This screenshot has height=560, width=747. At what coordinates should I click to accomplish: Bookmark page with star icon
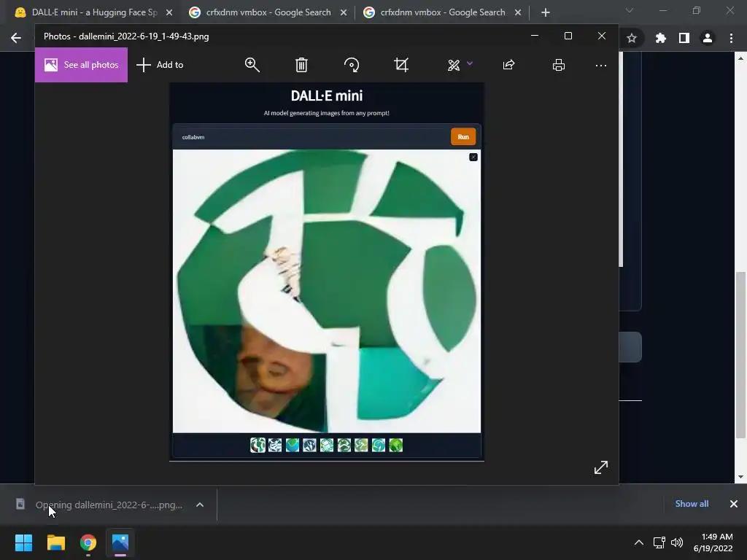click(x=632, y=38)
